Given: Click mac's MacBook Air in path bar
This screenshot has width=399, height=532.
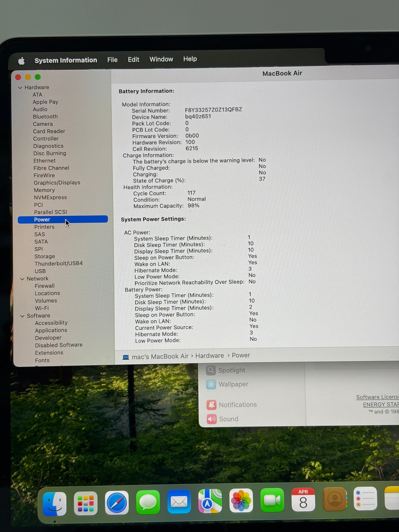Looking at the screenshot, I should coord(160,356).
